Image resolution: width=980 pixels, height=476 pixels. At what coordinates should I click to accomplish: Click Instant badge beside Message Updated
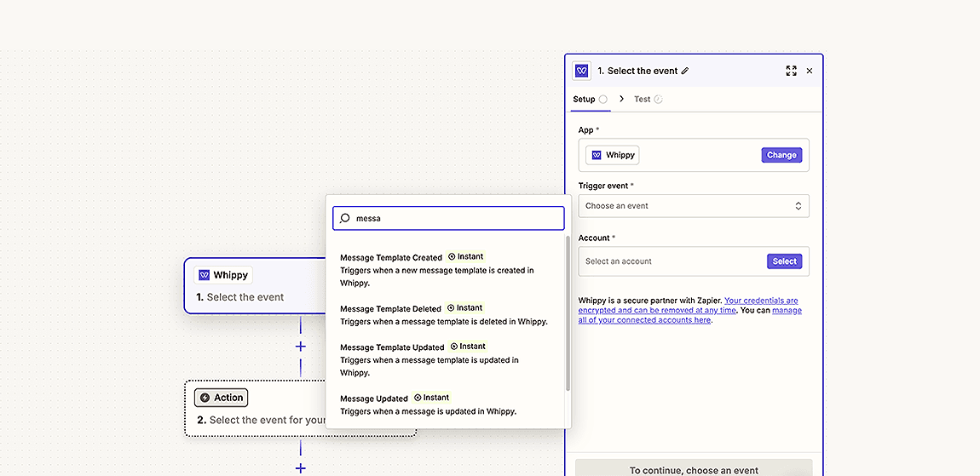click(431, 398)
